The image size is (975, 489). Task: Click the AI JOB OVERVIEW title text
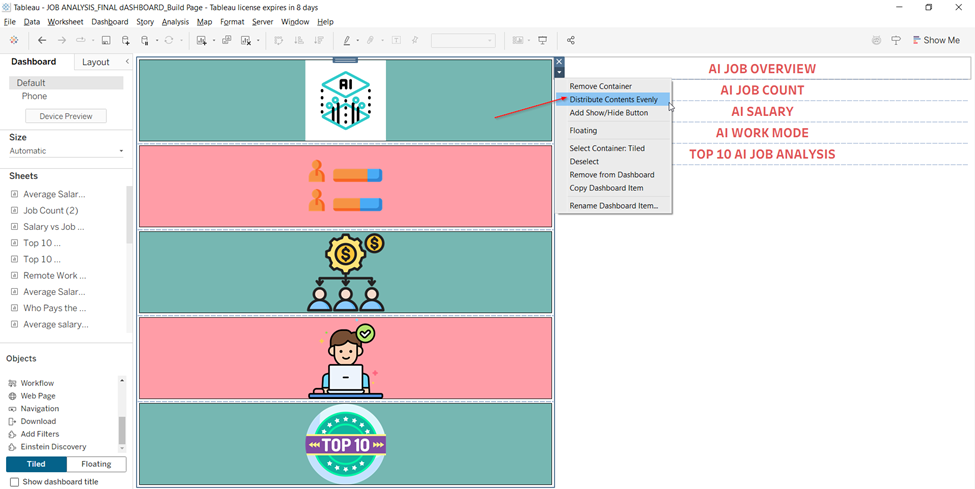click(x=762, y=68)
